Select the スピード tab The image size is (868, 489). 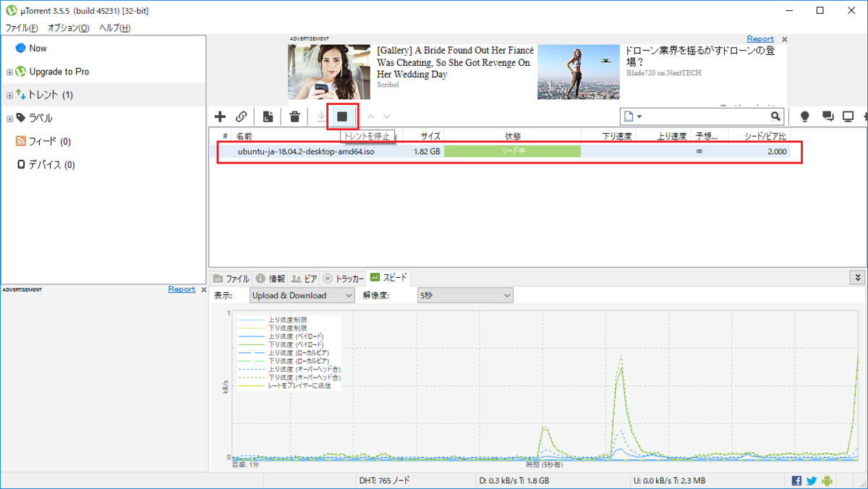pos(389,277)
